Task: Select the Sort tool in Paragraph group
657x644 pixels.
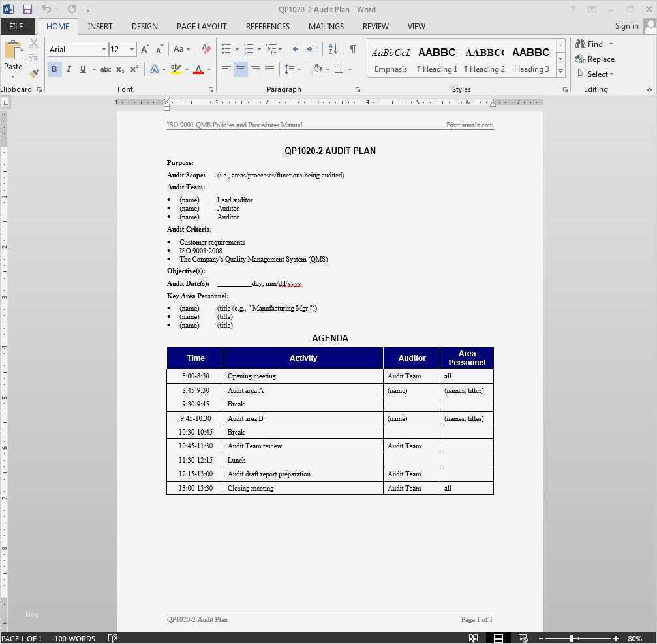Action: click(333, 49)
